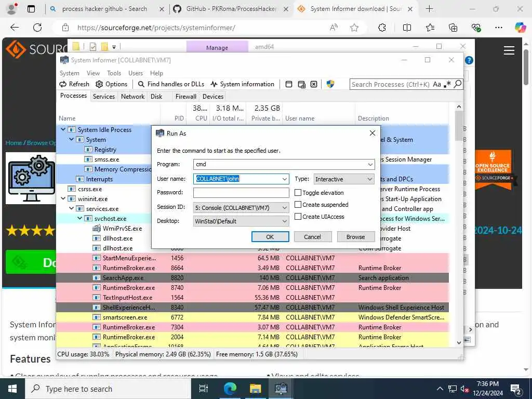532x399 pixels.
Task: Open the View menu
Action: click(93, 73)
